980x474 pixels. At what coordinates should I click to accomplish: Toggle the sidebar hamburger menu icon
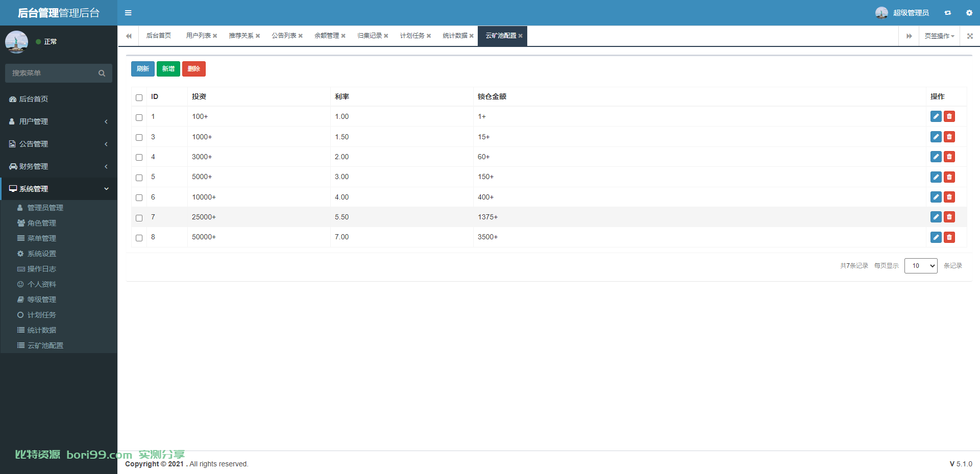click(x=128, y=13)
